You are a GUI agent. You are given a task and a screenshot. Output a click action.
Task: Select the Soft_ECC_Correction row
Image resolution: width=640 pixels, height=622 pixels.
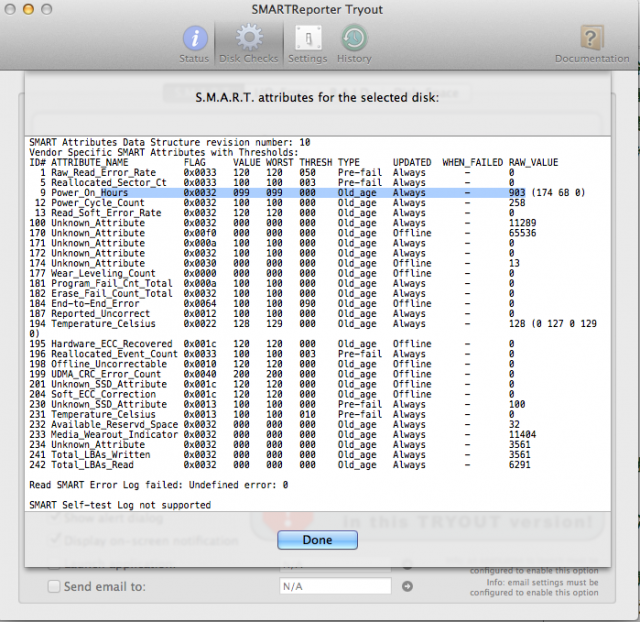270,394
